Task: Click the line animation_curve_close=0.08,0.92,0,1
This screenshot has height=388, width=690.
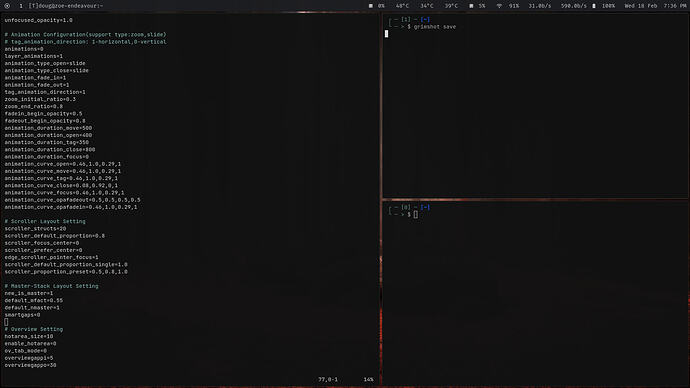Action: [61, 186]
